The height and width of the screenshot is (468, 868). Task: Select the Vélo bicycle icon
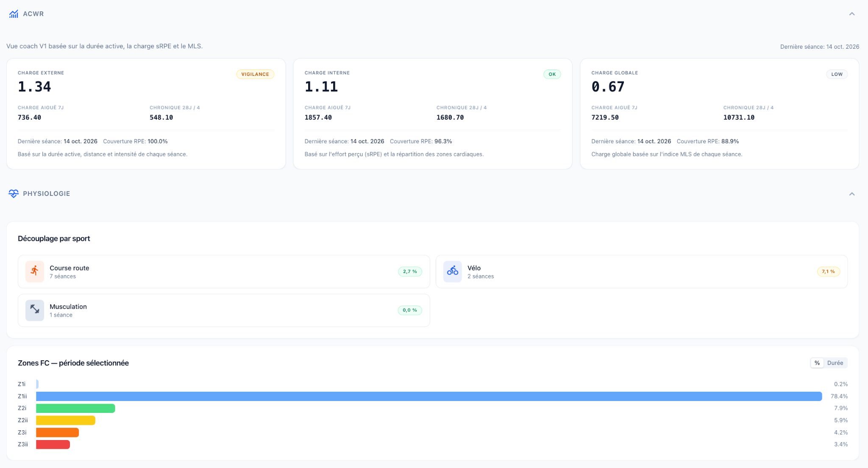click(x=453, y=272)
